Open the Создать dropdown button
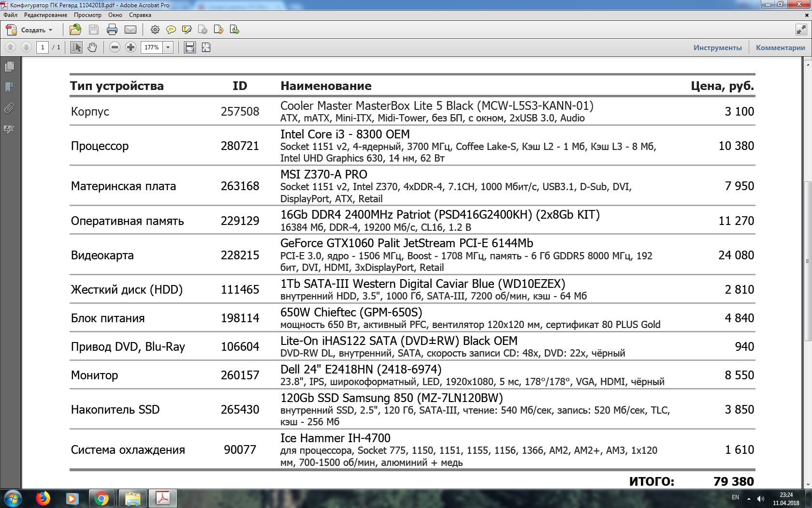The height and width of the screenshot is (508, 812). click(x=29, y=30)
